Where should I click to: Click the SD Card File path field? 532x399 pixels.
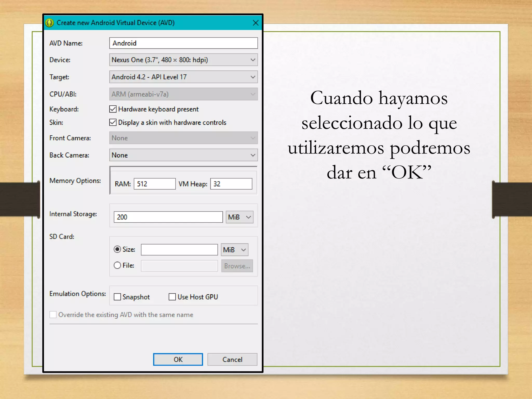pyautogui.click(x=179, y=266)
